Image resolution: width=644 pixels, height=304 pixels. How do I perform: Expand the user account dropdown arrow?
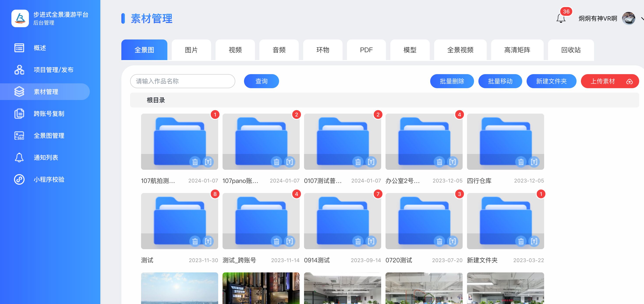642,18
